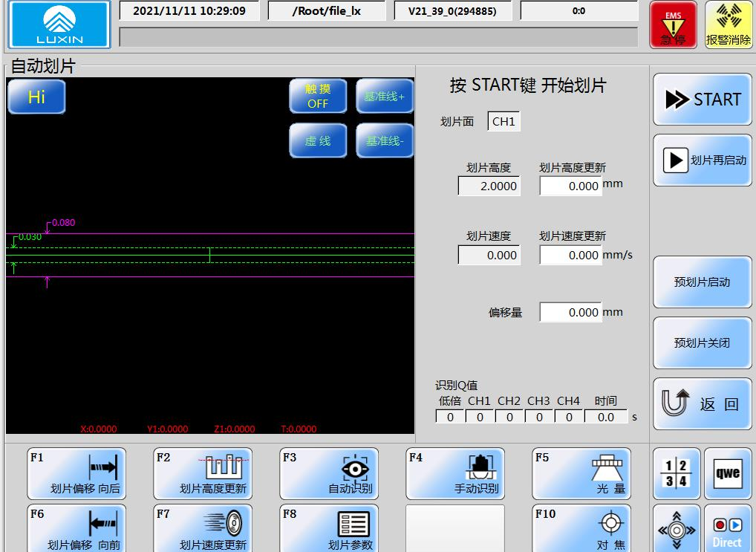Click F1 dicing offset backward button
Screen dimensions: 756x552
[76, 473]
